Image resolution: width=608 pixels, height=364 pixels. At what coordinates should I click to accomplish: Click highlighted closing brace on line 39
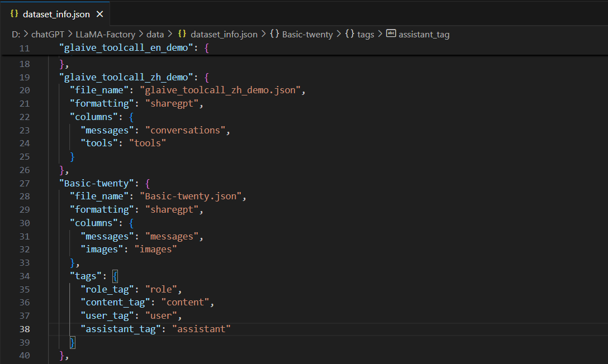tap(72, 342)
